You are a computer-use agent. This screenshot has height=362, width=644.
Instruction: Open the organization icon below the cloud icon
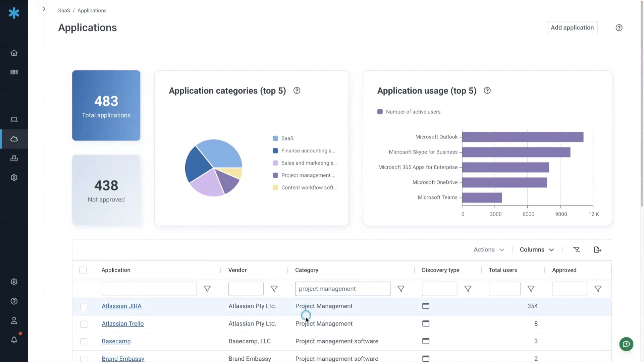point(14,158)
